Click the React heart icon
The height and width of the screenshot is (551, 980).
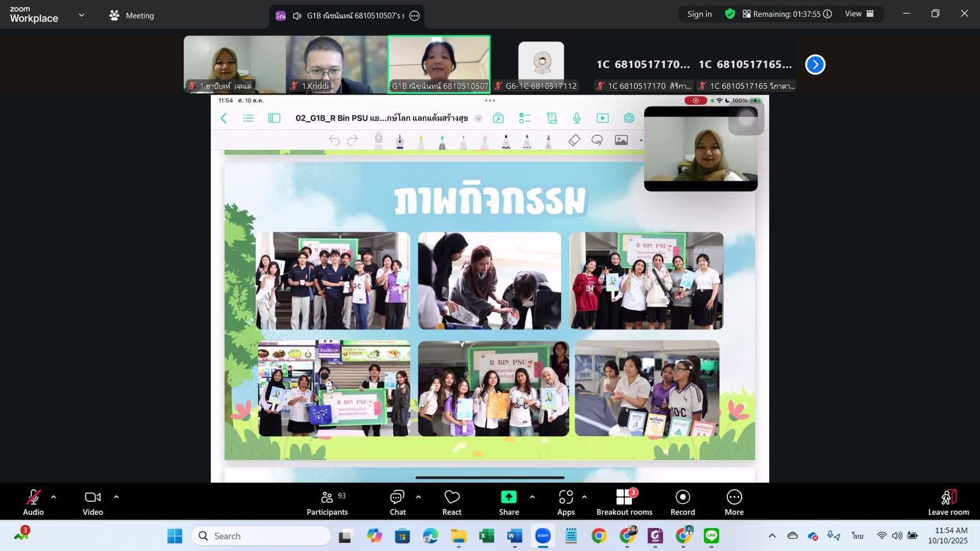[452, 502]
